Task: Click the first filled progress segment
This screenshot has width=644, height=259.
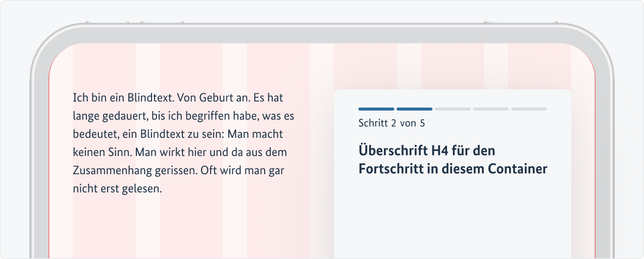Action: pyautogui.click(x=376, y=109)
